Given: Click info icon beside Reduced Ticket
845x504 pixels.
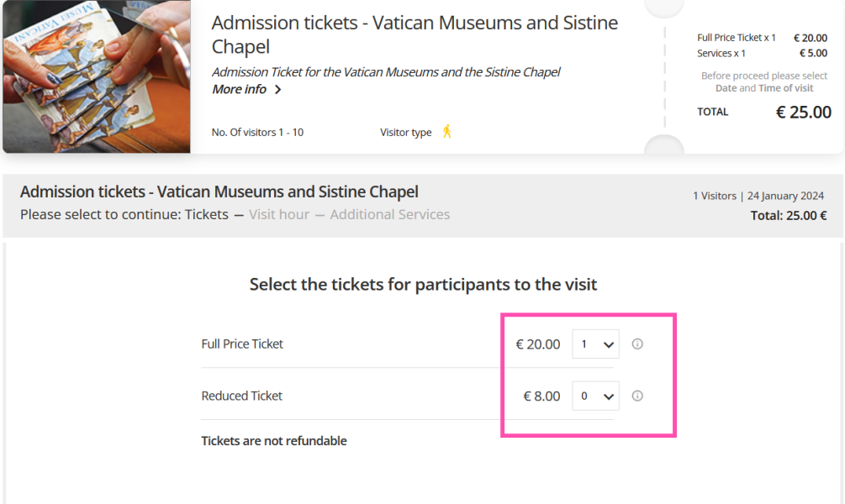Looking at the screenshot, I should pyautogui.click(x=637, y=396).
